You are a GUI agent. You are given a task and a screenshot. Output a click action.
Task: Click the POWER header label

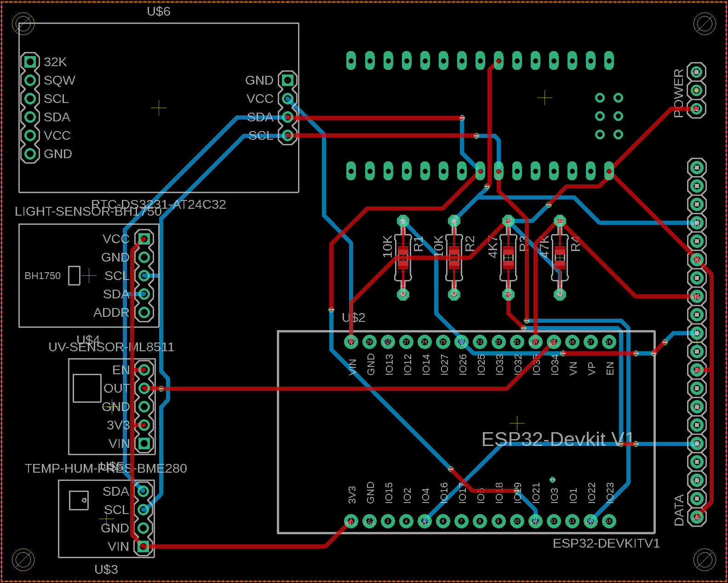tap(679, 93)
